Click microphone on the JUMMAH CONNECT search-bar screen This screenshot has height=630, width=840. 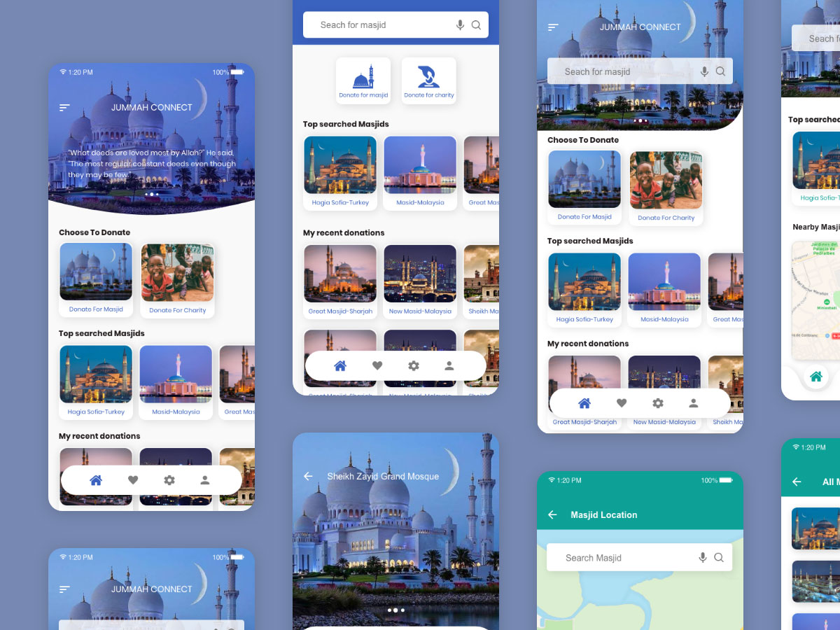click(704, 71)
